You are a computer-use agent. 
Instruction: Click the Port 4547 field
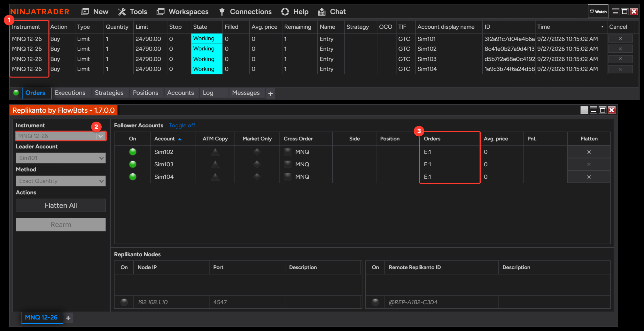click(x=247, y=302)
